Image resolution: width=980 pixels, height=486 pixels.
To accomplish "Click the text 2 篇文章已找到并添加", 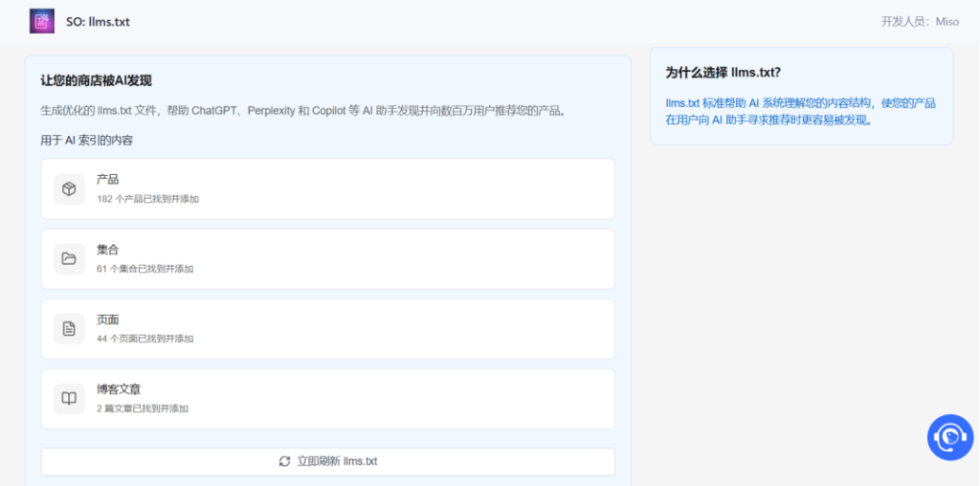I will click(143, 409).
